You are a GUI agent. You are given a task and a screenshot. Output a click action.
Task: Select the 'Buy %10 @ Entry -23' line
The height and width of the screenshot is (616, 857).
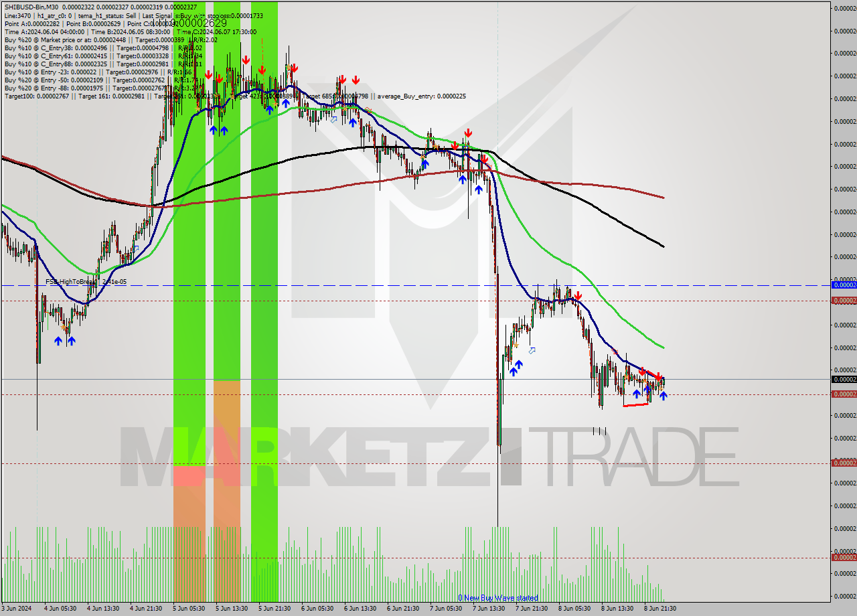point(98,72)
